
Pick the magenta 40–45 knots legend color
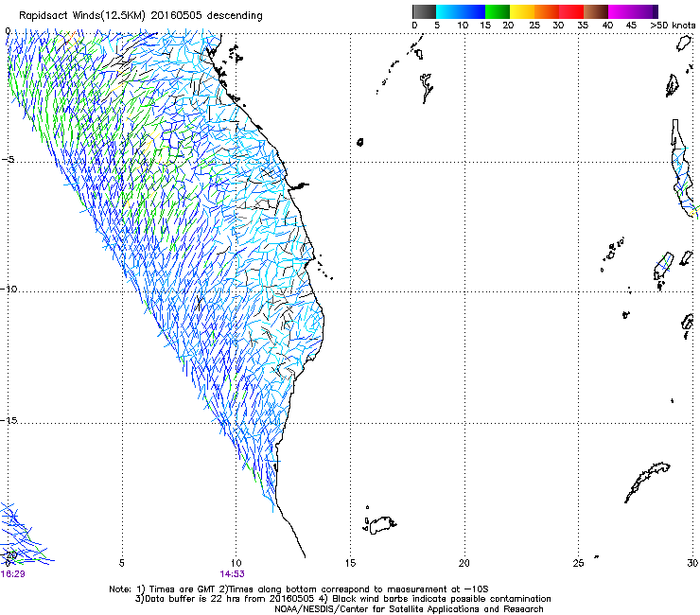(x=621, y=11)
